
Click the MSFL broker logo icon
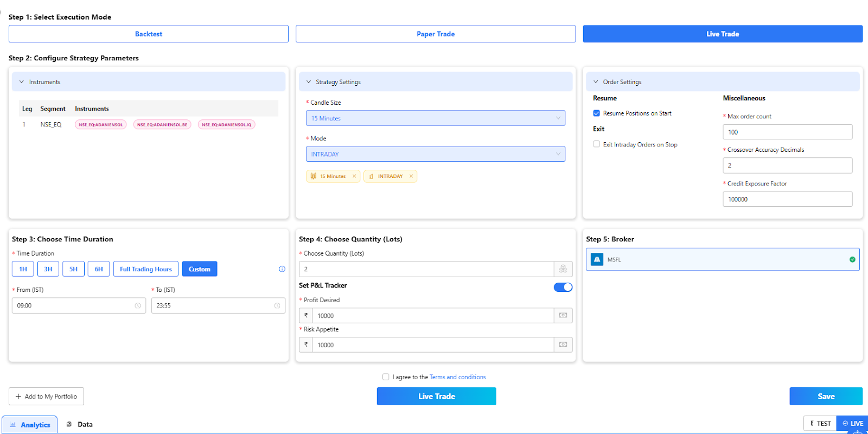point(597,260)
